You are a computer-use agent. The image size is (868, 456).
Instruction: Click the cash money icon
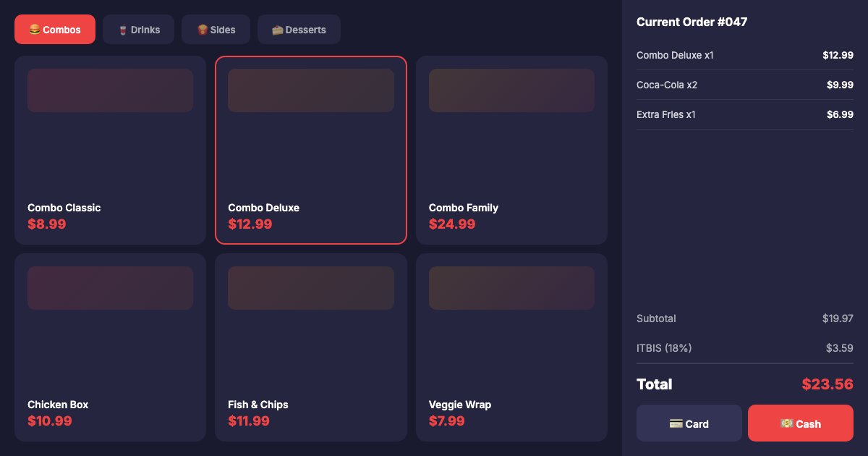tap(787, 423)
